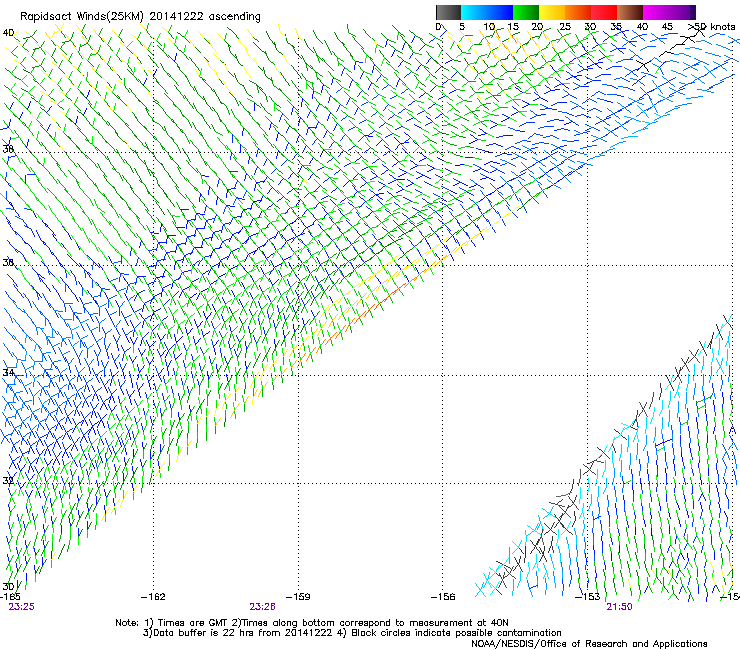Click the "25" label under the color bar
Image resolution: width=740 pixels, height=650 pixels.
[x=565, y=27]
